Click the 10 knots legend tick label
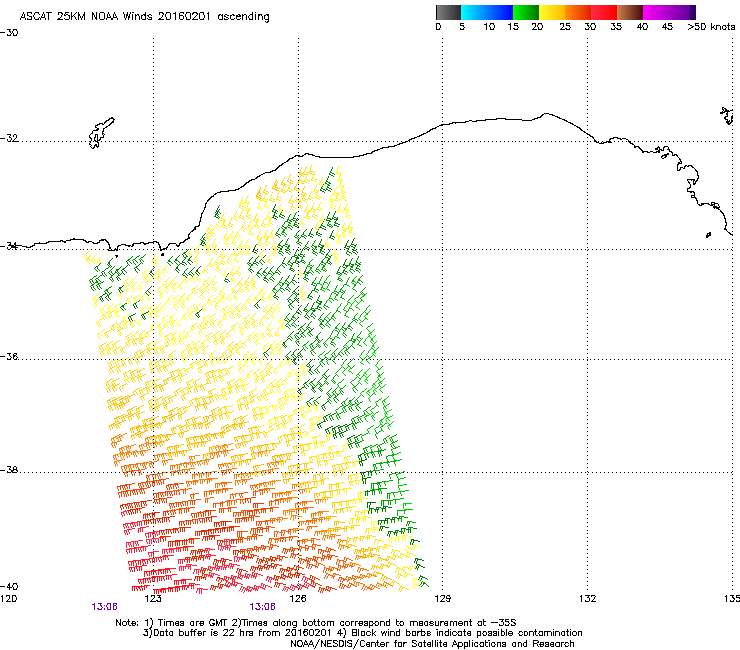Image resolution: width=740 pixels, height=650 pixels. coord(489,27)
